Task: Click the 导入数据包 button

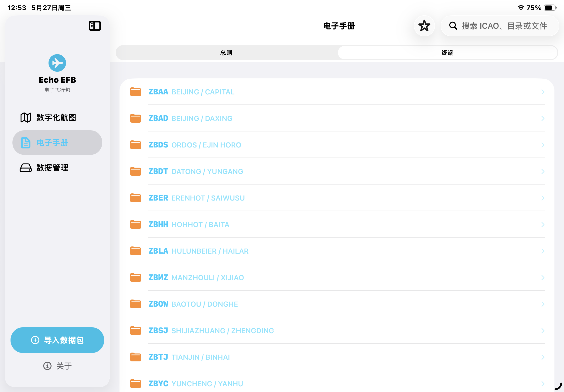Action: [57, 340]
